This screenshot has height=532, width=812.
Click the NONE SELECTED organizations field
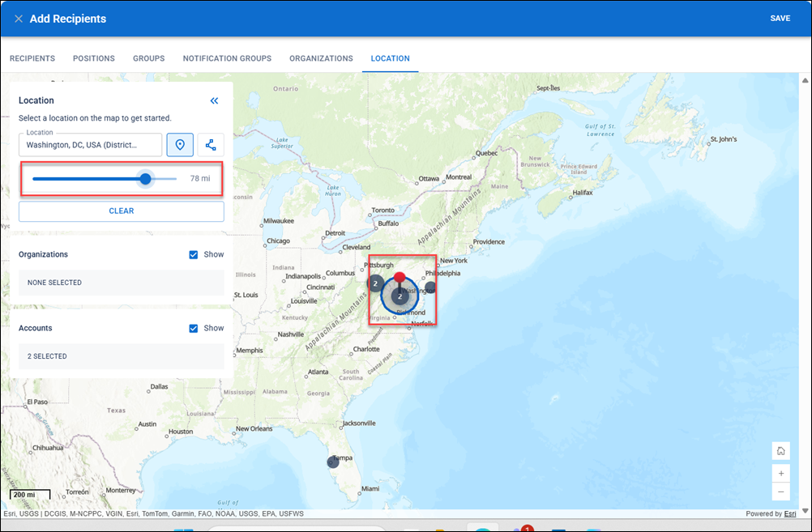pos(122,283)
